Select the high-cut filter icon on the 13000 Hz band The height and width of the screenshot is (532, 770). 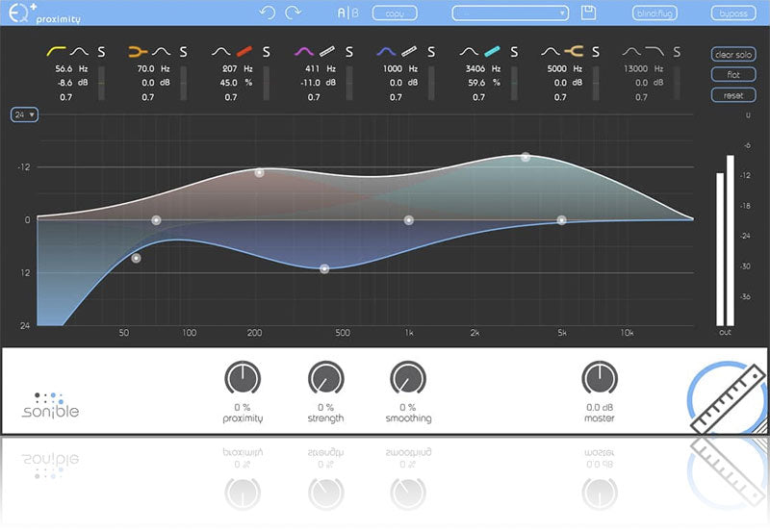654,51
